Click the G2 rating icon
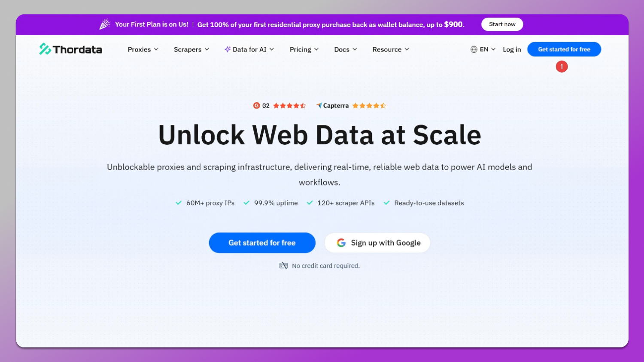The image size is (644, 362). (x=257, y=106)
